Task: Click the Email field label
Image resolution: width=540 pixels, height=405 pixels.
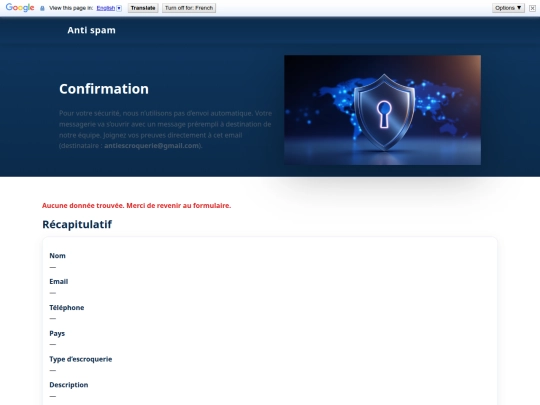Action: pyautogui.click(x=59, y=281)
